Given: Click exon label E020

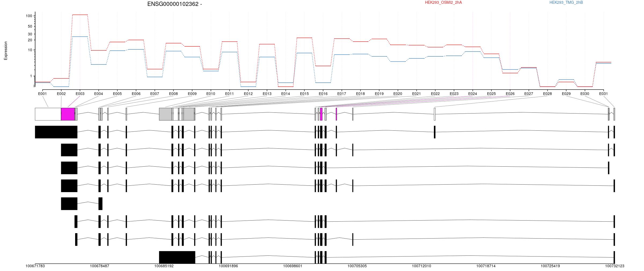Looking at the screenshot, I should point(398,94).
